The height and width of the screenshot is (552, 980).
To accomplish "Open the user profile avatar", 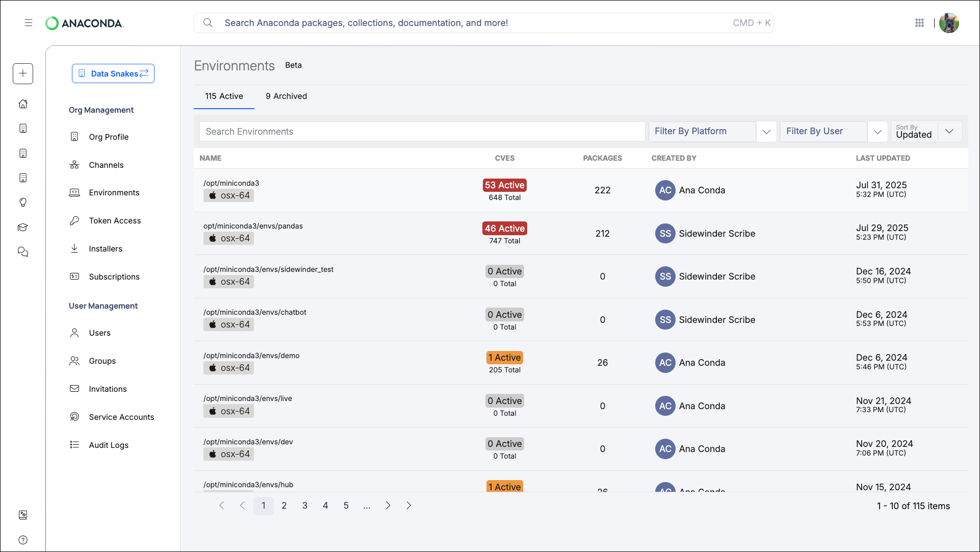I will point(949,23).
